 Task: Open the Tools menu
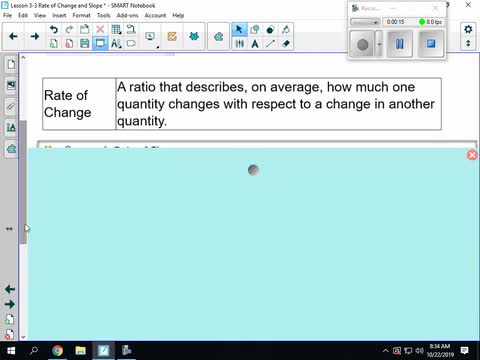103,15
